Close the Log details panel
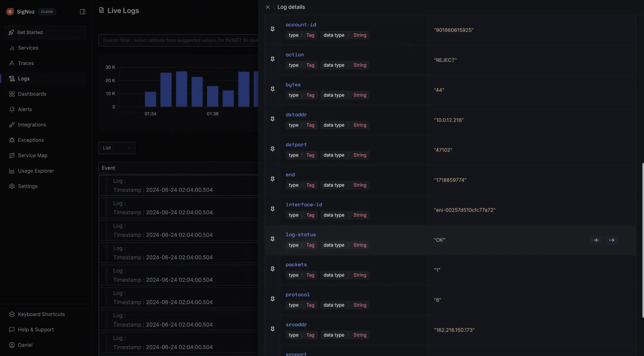 coord(268,7)
